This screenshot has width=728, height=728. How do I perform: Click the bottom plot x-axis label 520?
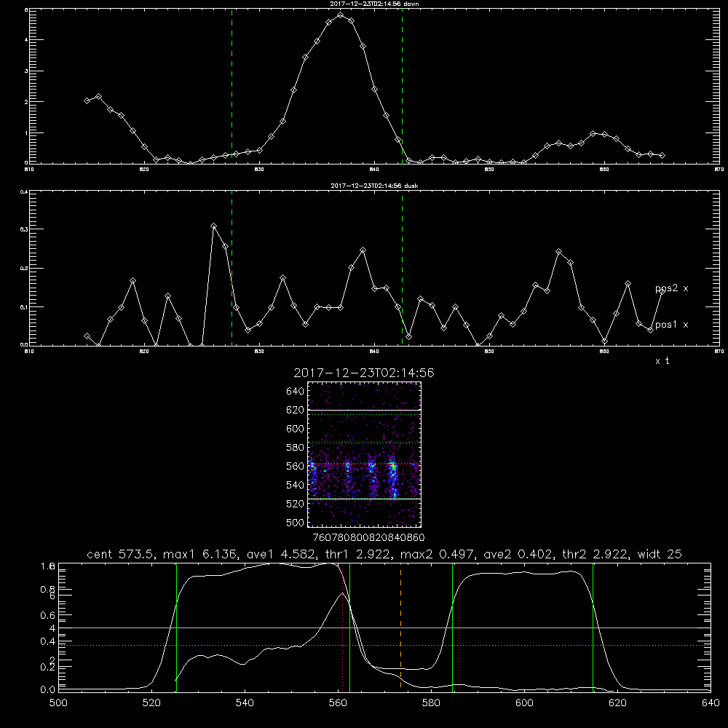pyautogui.click(x=151, y=703)
